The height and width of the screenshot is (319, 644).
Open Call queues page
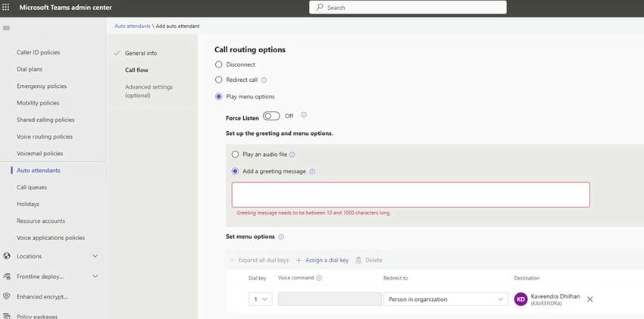click(x=32, y=187)
